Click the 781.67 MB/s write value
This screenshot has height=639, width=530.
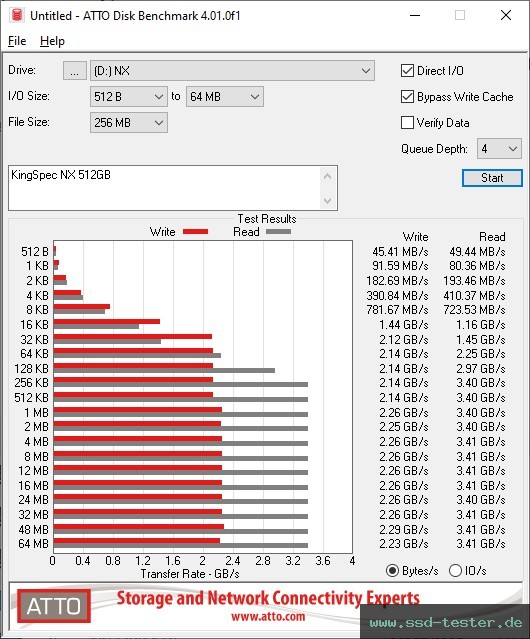point(397,310)
